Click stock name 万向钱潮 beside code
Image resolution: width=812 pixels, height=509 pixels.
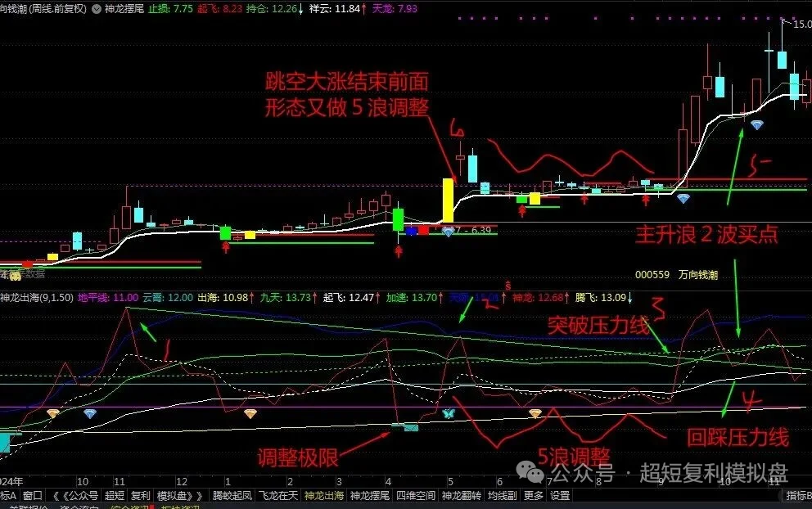698,274
